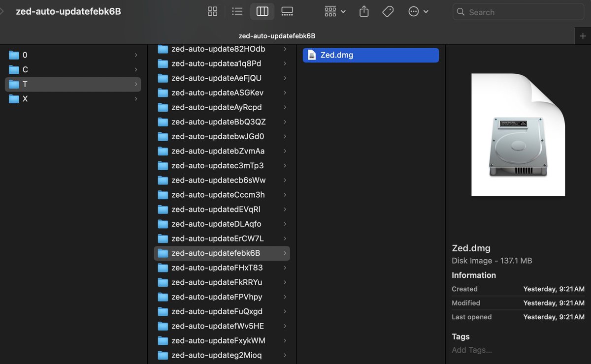Open folder zed-auto-update82HOdb
This screenshot has height=364, width=591.
222,49
